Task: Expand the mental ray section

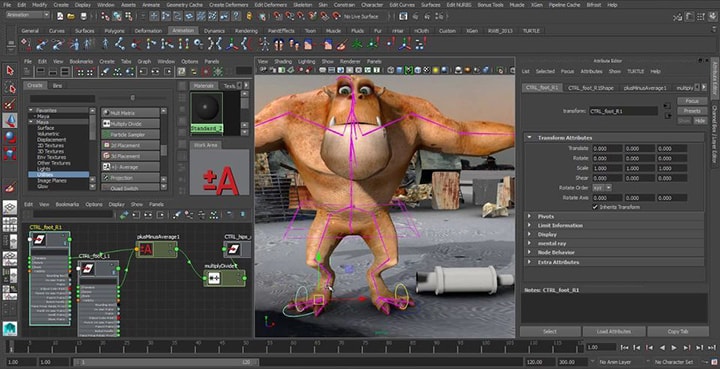Action: click(529, 243)
